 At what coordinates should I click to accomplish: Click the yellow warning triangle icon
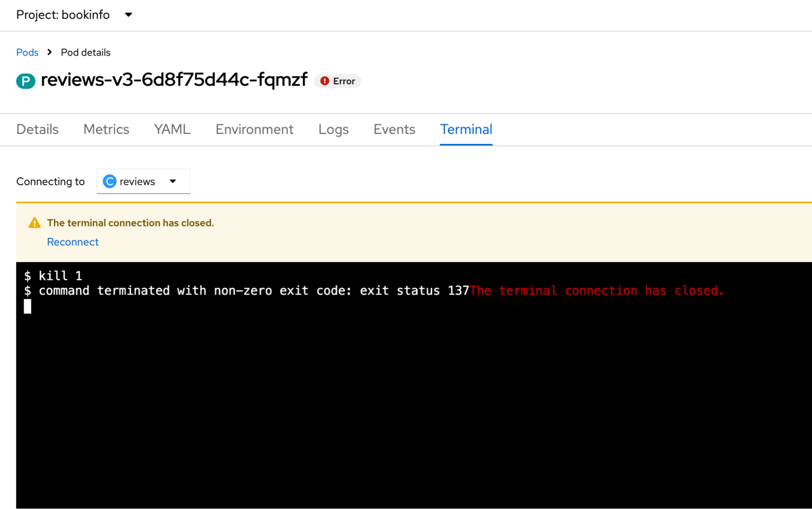pyautogui.click(x=35, y=223)
